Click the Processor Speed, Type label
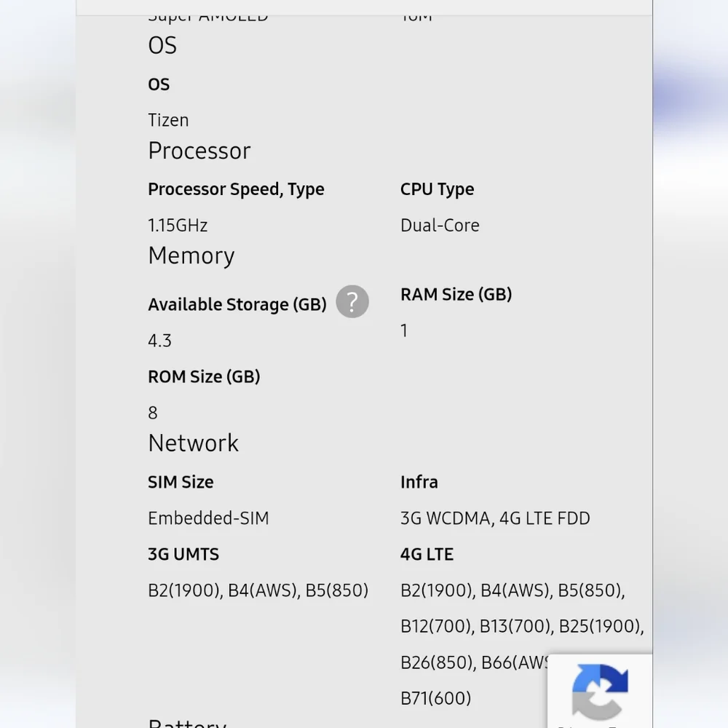The height and width of the screenshot is (728, 728). 236,189
